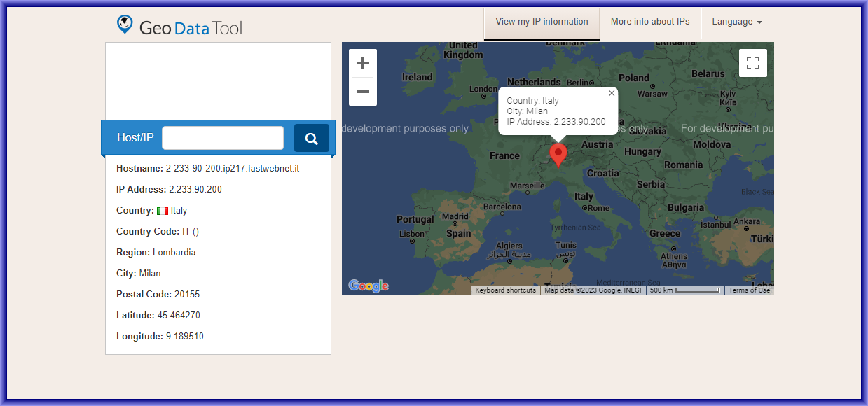
Task: Zoom in on the map
Action: (363, 64)
